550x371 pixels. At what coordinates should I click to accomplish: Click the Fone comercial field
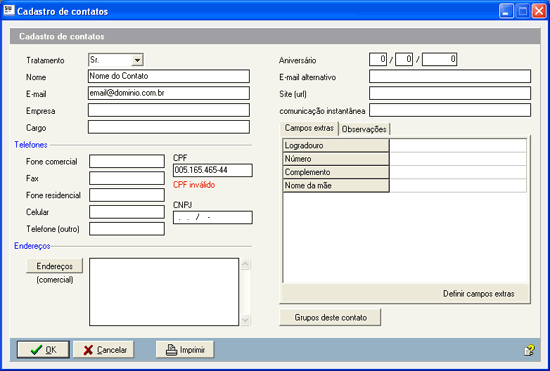coord(127,161)
